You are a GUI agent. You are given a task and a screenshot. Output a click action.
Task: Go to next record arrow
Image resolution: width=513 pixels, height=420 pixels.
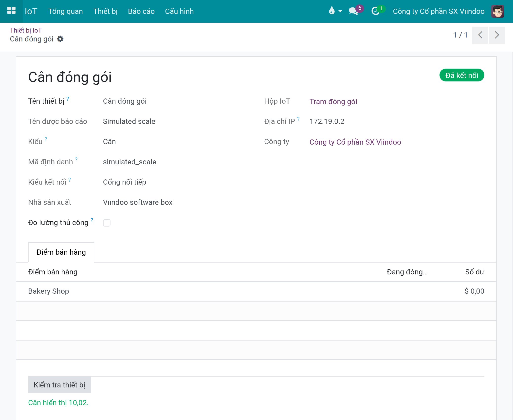(497, 35)
